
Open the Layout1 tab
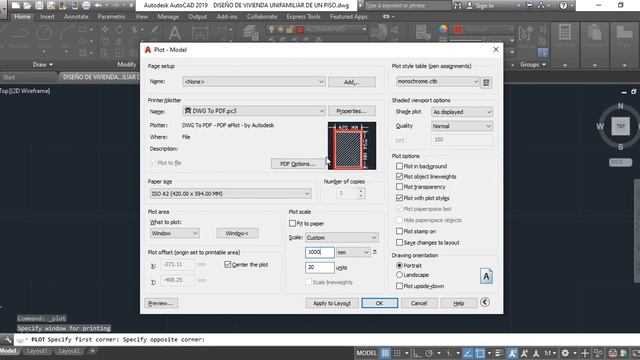point(37,351)
